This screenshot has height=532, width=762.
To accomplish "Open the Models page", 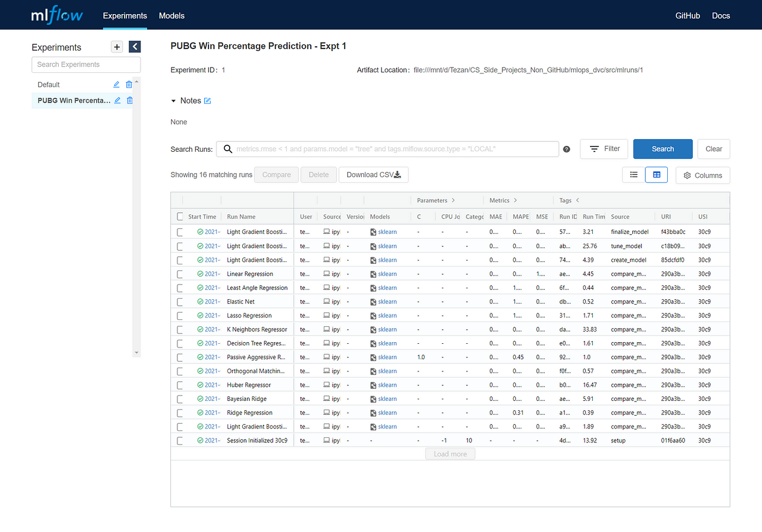I will (x=171, y=16).
